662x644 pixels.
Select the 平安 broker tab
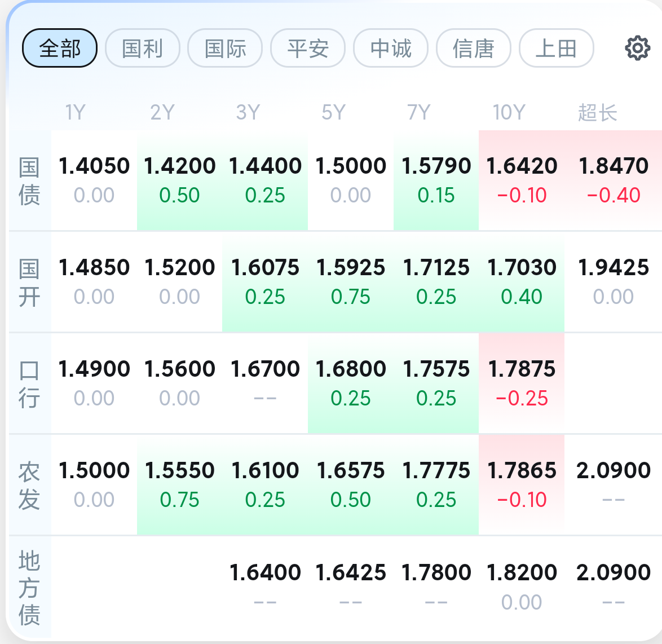point(308,48)
